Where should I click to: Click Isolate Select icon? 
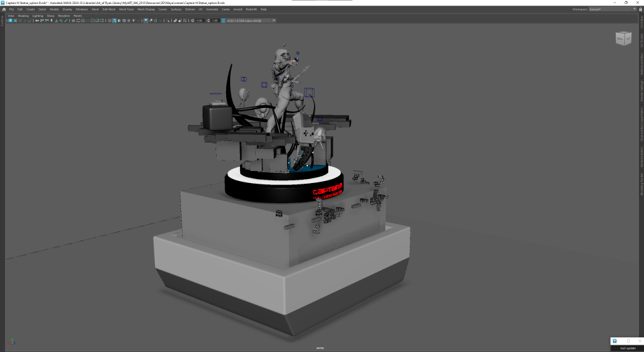[x=168, y=21]
